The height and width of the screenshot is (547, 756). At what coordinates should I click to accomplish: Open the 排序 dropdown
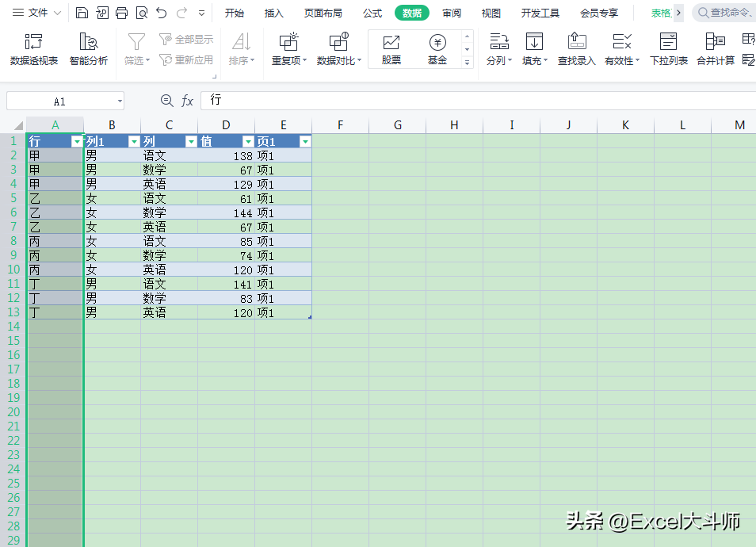(x=242, y=48)
